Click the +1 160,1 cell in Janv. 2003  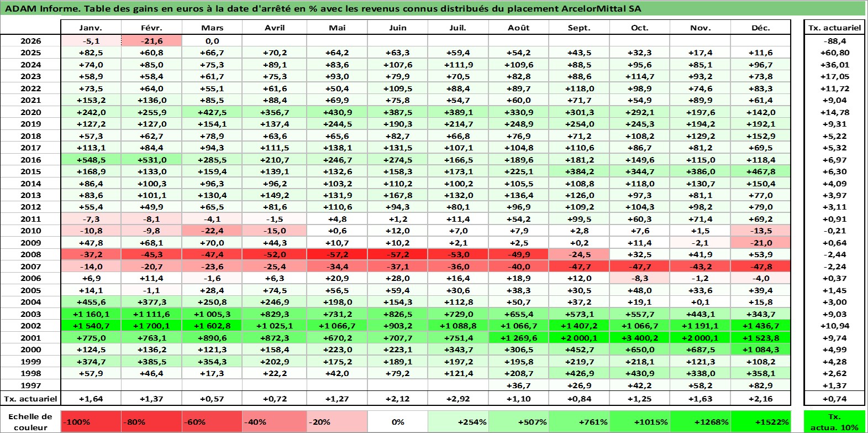coord(91,314)
